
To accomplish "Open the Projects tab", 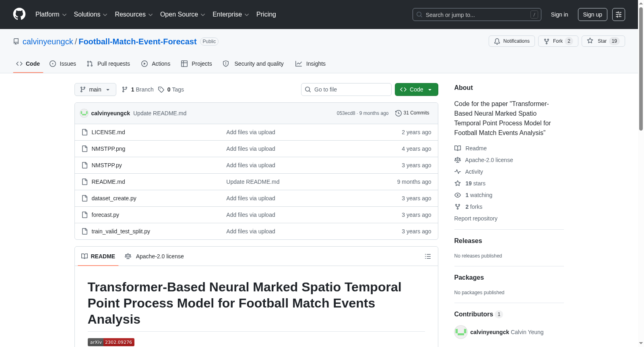I will point(196,64).
